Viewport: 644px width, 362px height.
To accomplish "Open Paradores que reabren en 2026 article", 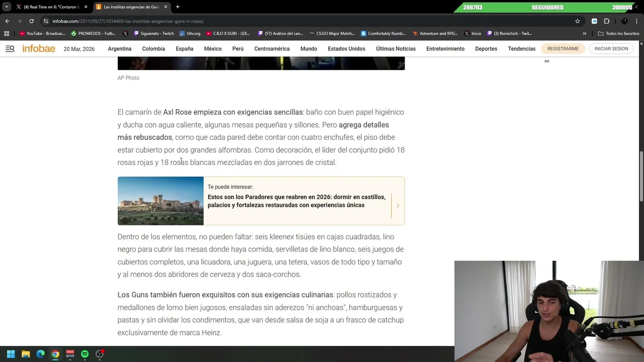I will tap(296, 201).
